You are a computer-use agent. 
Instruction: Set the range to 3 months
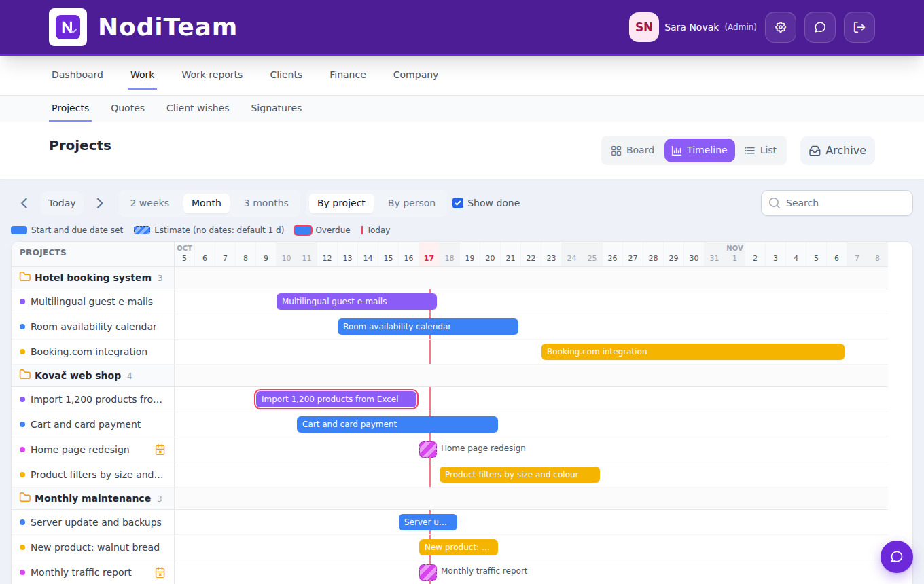(266, 203)
